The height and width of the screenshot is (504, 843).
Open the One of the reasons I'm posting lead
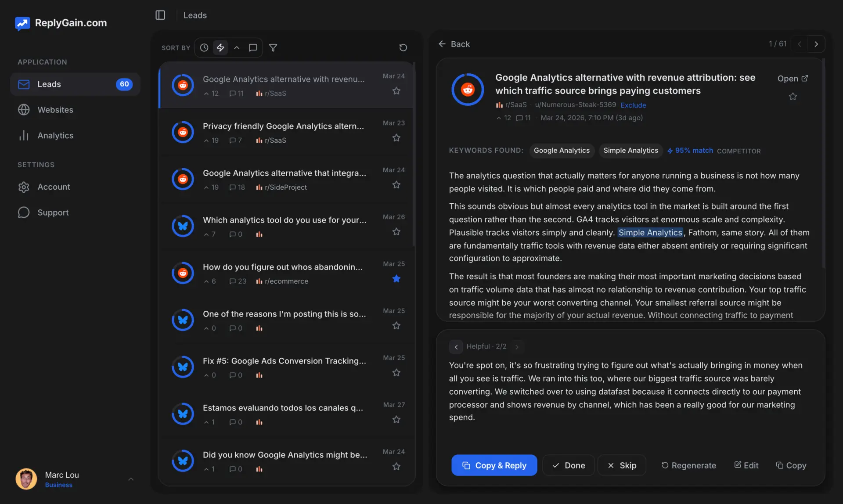coord(287,320)
